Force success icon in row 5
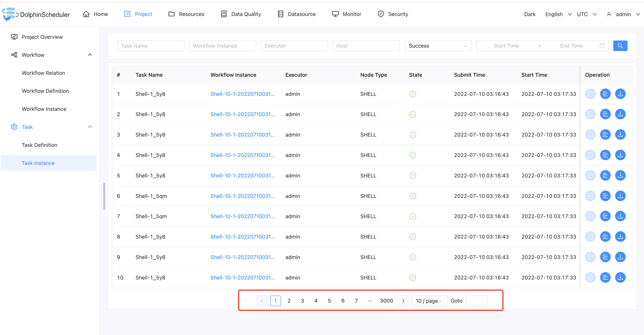The height and width of the screenshot is (335, 644). [590, 176]
